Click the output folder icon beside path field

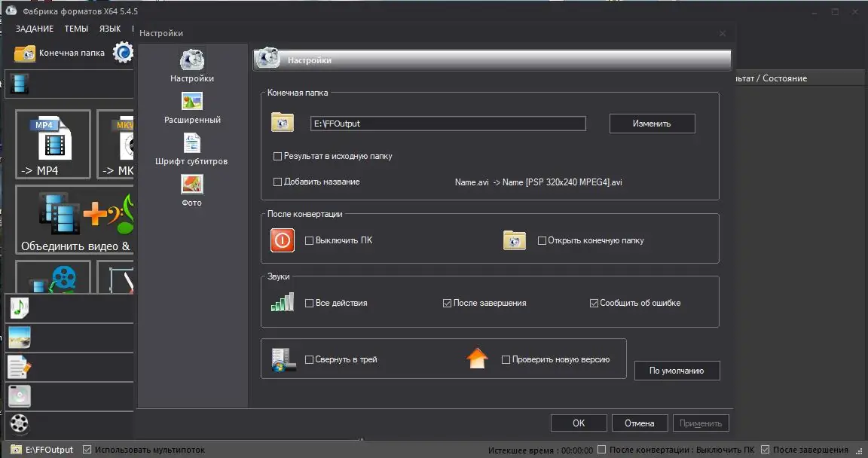283,123
